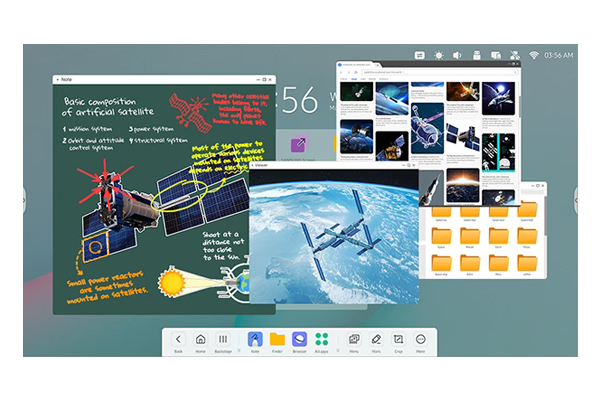600x400 pixels.
Task: Open the input source switch icon in status bar
Action: click(x=420, y=56)
